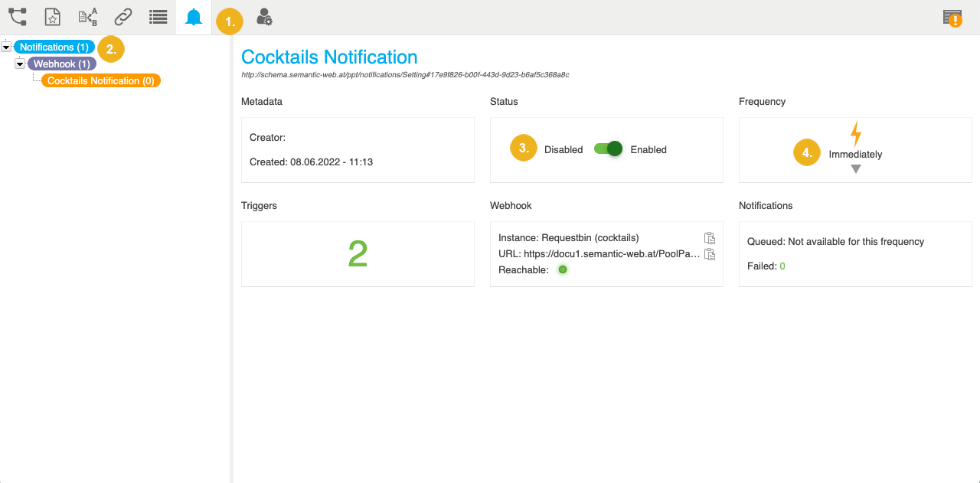Click the link/chain icon in toolbar
Screen dimensions: 980x483
tap(122, 16)
